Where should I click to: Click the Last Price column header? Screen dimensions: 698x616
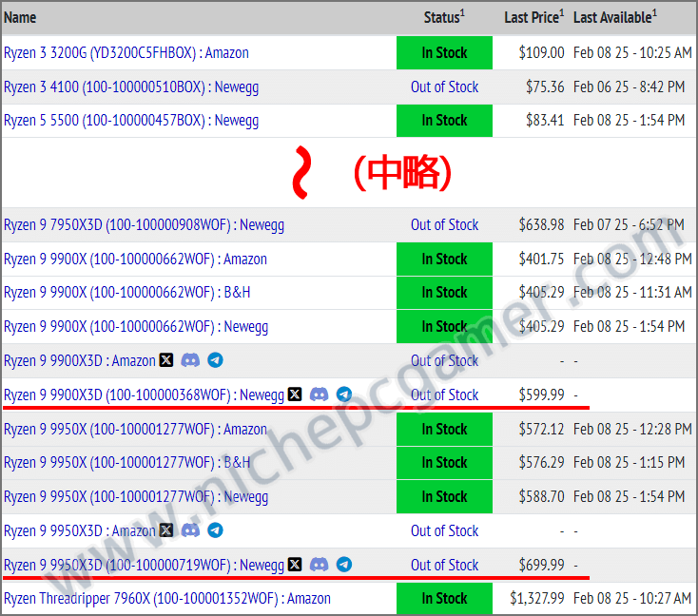[x=533, y=17]
